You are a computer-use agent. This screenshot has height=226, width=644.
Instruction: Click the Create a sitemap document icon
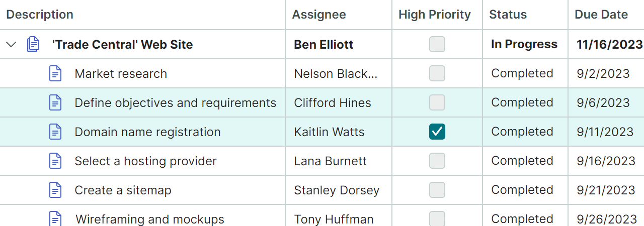pos(55,190)
